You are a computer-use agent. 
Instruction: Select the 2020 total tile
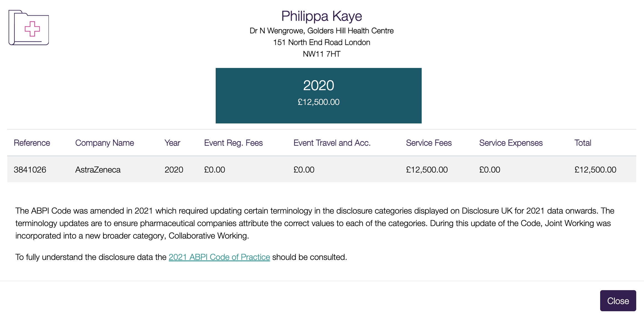(319, 96)
